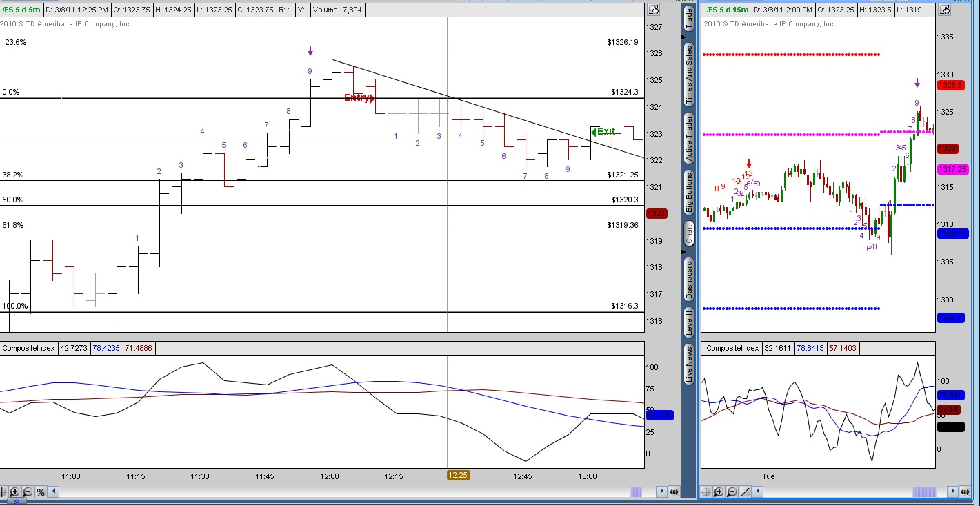This screenshot has width=980, height=506.
Task: Click the $1320.3 Fibonacci level label
Action: [x=625, y=200]
